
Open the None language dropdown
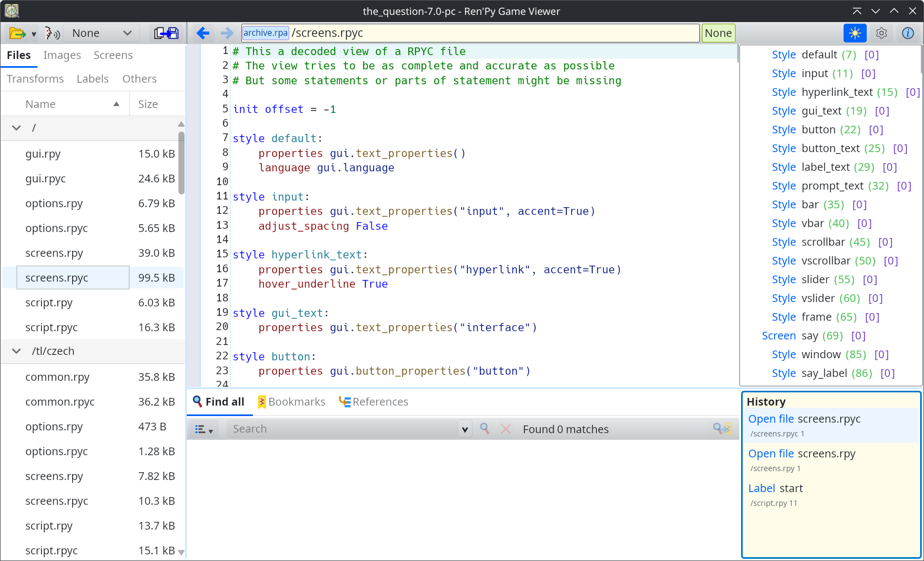102,33
